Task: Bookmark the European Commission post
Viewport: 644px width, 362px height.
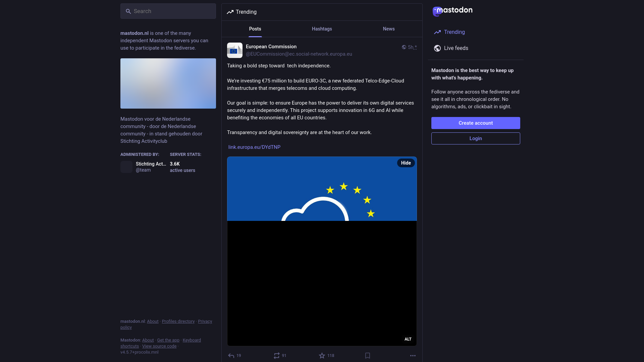Action: pos(368,356)
